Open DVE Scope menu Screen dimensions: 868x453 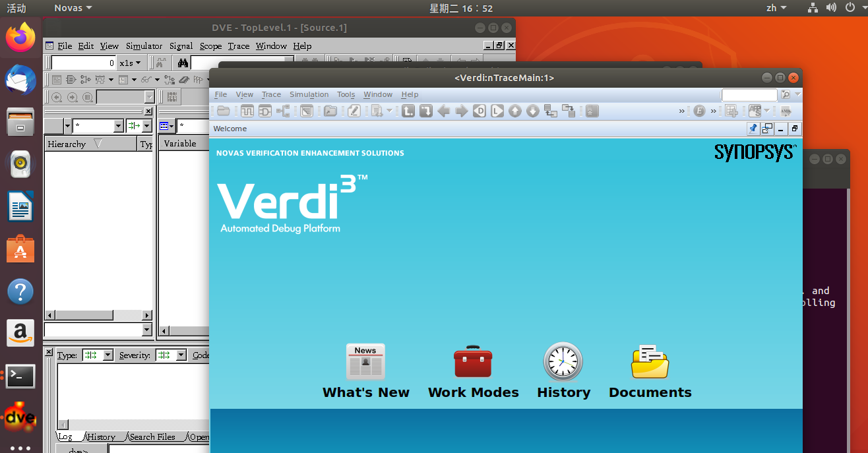tap(210, 45)
